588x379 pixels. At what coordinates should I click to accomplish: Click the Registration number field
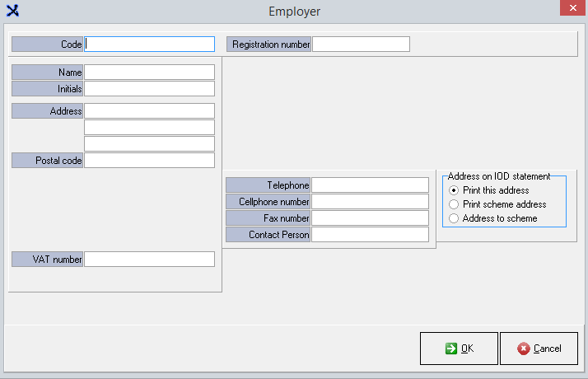coord(361,44)
